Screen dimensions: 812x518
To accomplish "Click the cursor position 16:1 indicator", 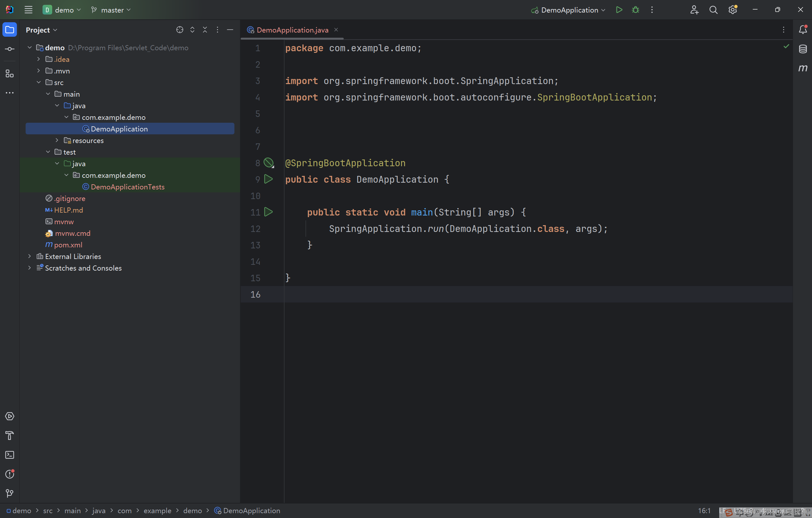I will pos(704,511).
